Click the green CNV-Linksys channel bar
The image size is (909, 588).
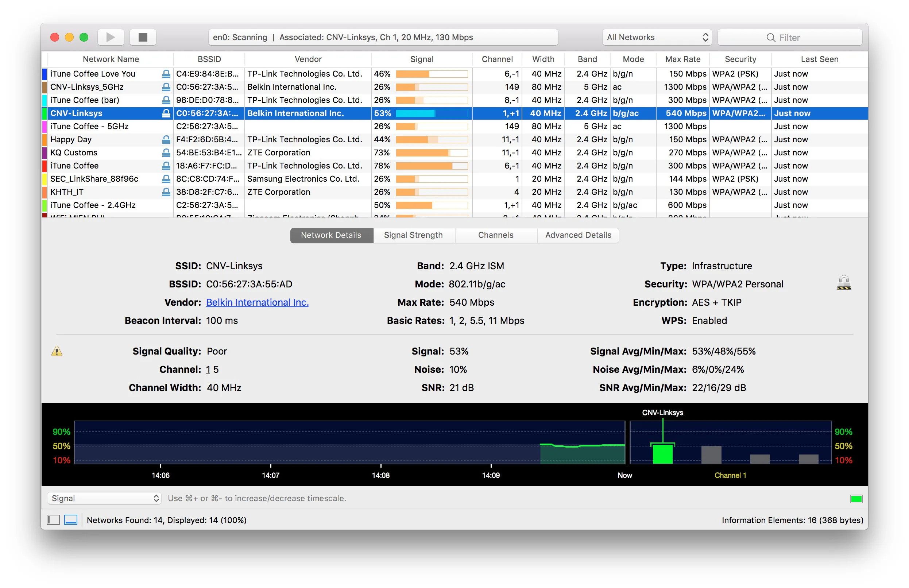coord(662,454)
